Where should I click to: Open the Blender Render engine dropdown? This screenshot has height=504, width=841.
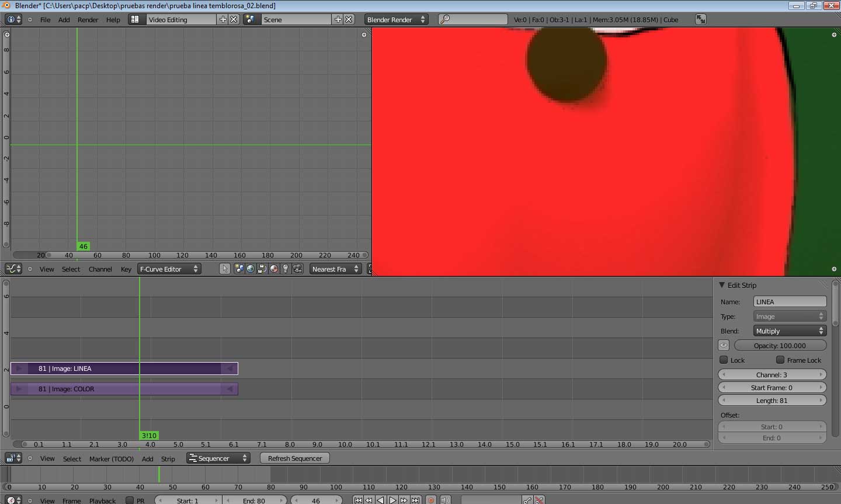pos(396,19)
